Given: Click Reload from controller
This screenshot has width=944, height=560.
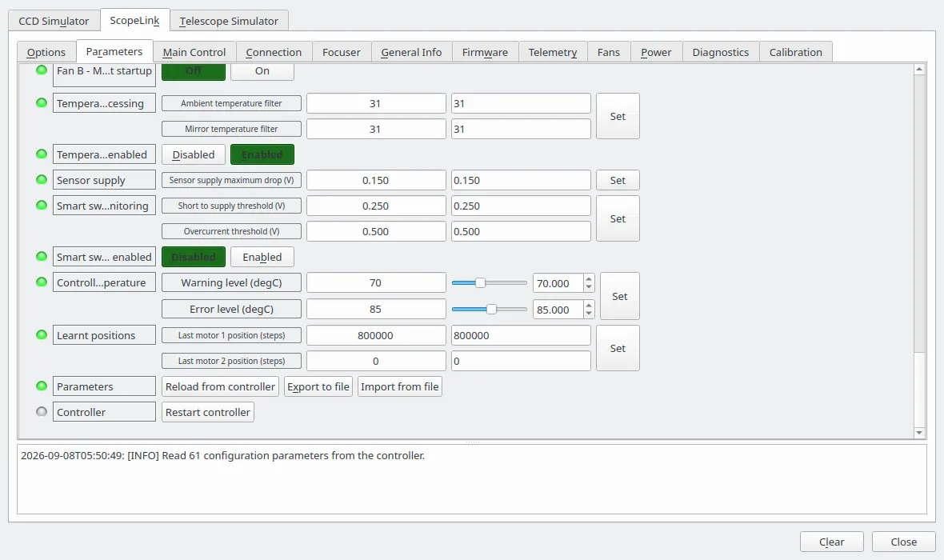Looking at the screenshot, I should click(220, 386).
